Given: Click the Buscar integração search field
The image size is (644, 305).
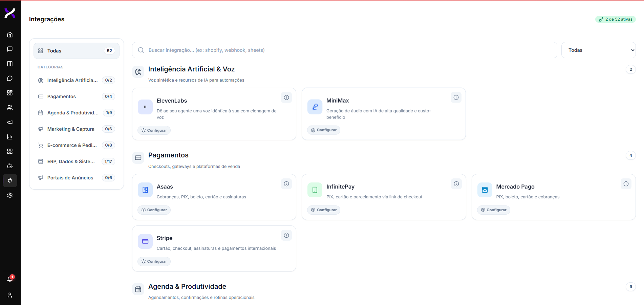Looking at the screenshot, I should point(345,50).
